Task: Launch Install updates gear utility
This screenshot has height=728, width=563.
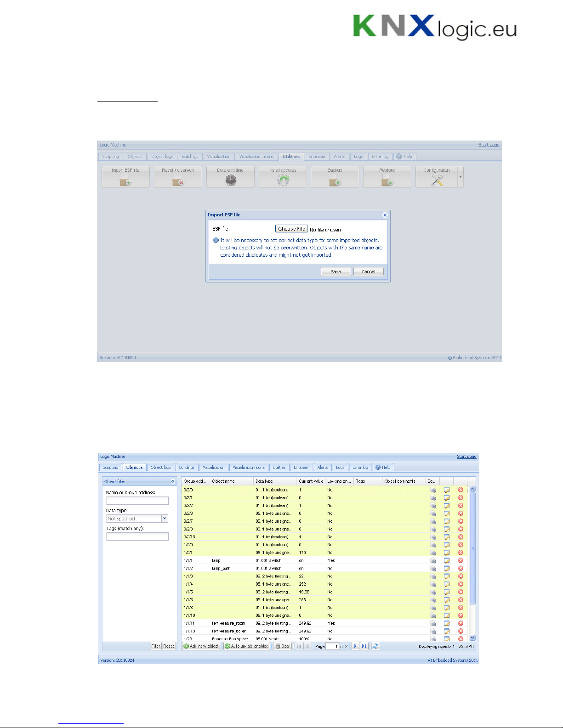Action: 283,177
